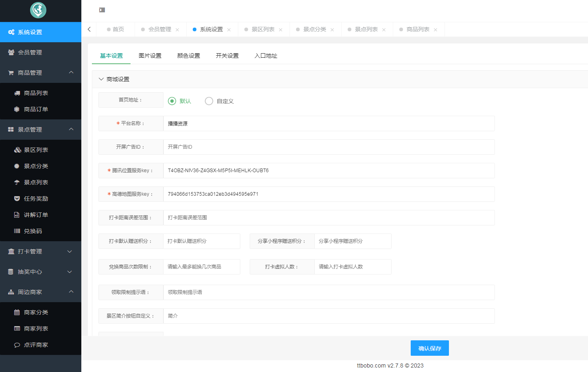Switch to the 开关设置 tab
This screenshot has height=372, width=588.
(227, 56)
